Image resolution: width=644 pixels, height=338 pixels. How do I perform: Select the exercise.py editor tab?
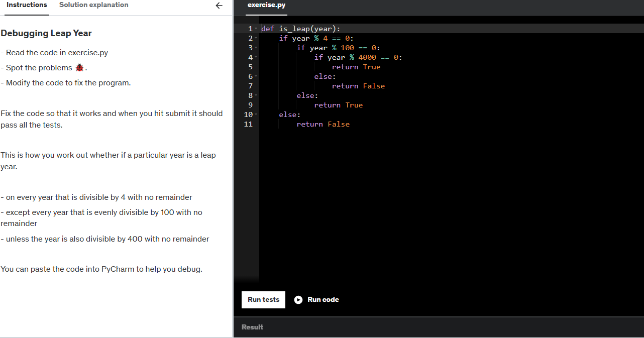[x=266, y=5]
